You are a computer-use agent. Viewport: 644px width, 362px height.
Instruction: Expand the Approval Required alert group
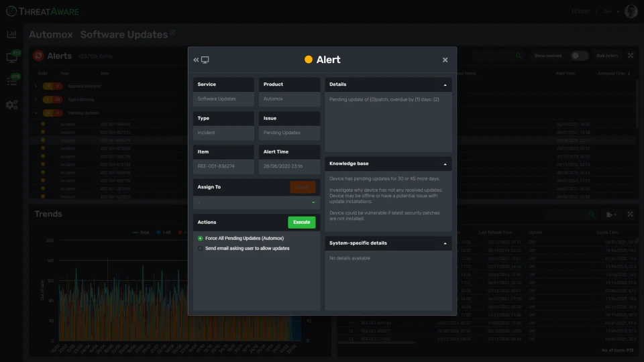(x=36, y=86)
